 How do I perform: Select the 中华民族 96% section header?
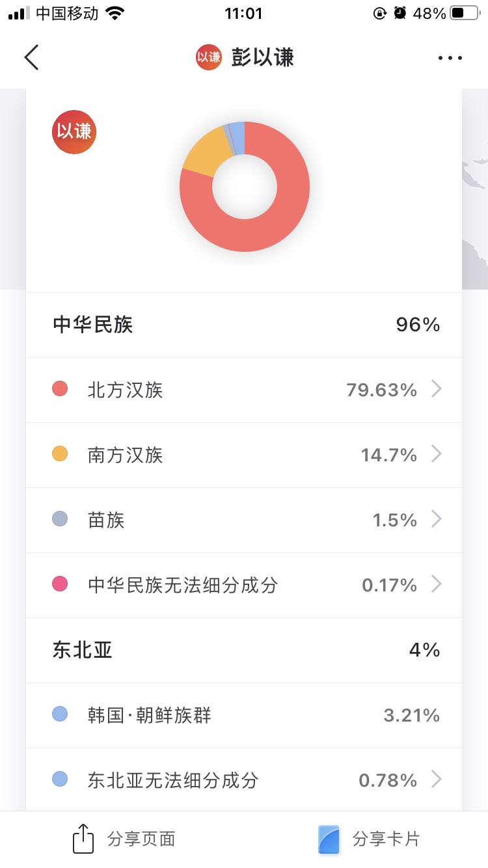tap(244, 325)
